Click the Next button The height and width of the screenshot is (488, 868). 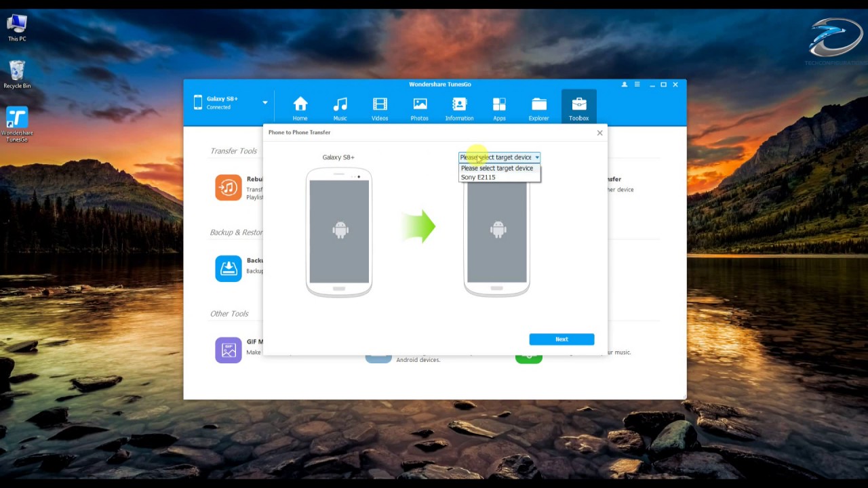[561, 339]
